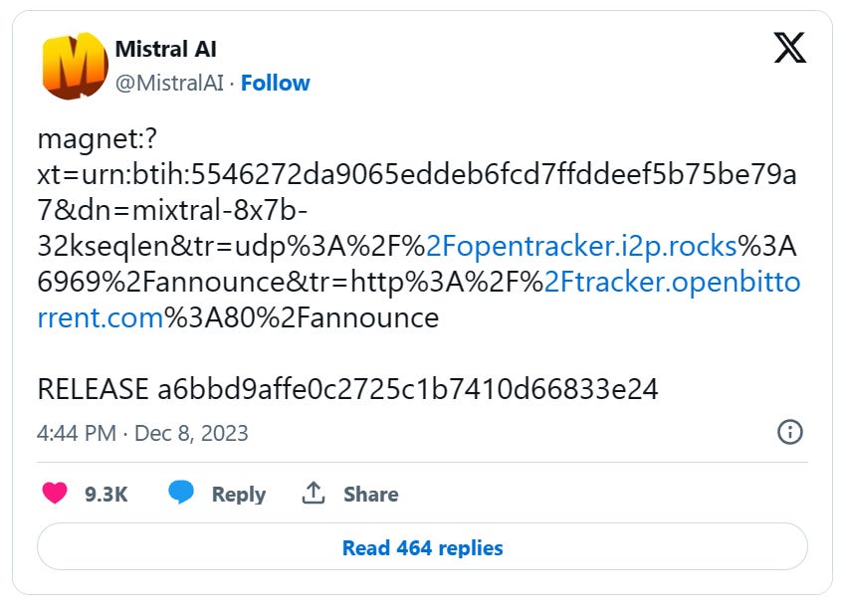
Task: Click the Reply text label
Action: click(x=239, y=495)
